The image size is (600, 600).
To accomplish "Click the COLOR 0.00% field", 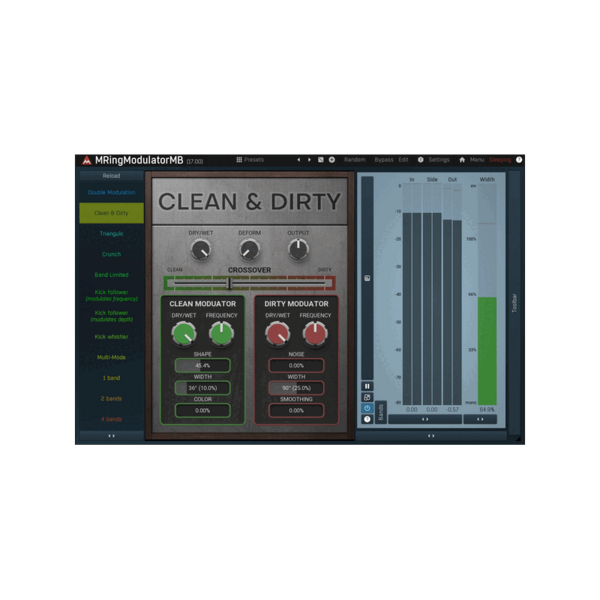I will coord(202,411).
